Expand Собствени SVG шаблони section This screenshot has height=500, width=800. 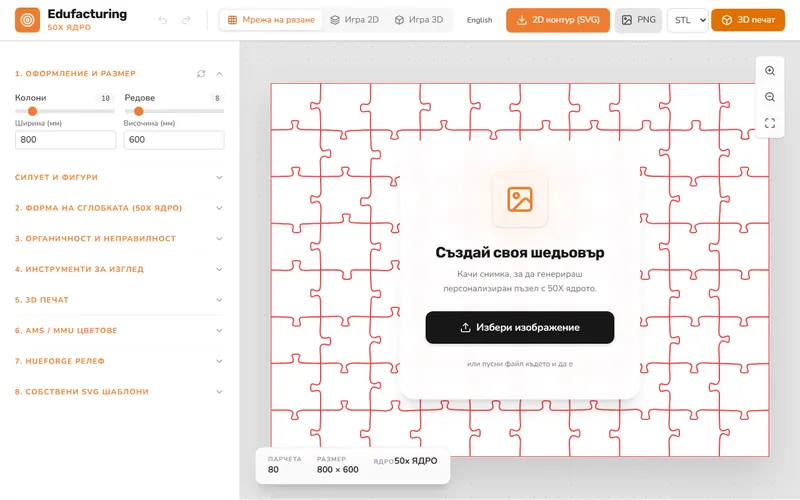[119, 392]
